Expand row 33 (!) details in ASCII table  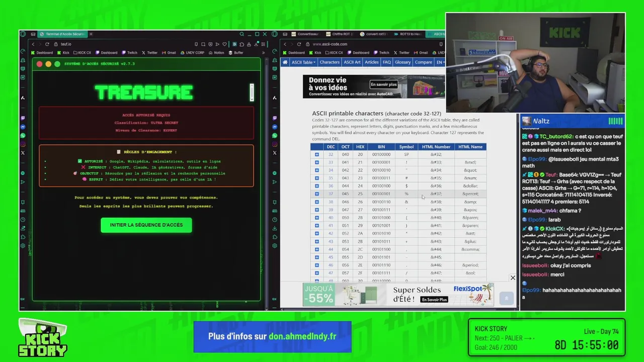[x=316, y=162]
